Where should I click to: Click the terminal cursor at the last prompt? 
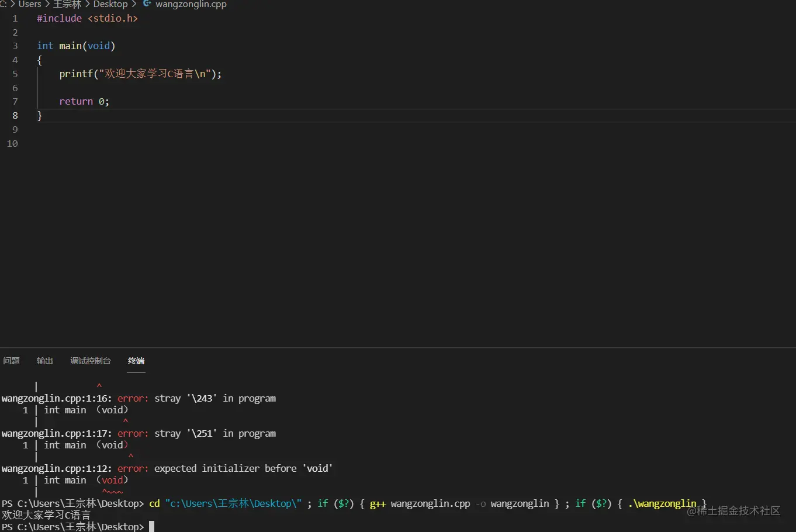coord(151,527)
